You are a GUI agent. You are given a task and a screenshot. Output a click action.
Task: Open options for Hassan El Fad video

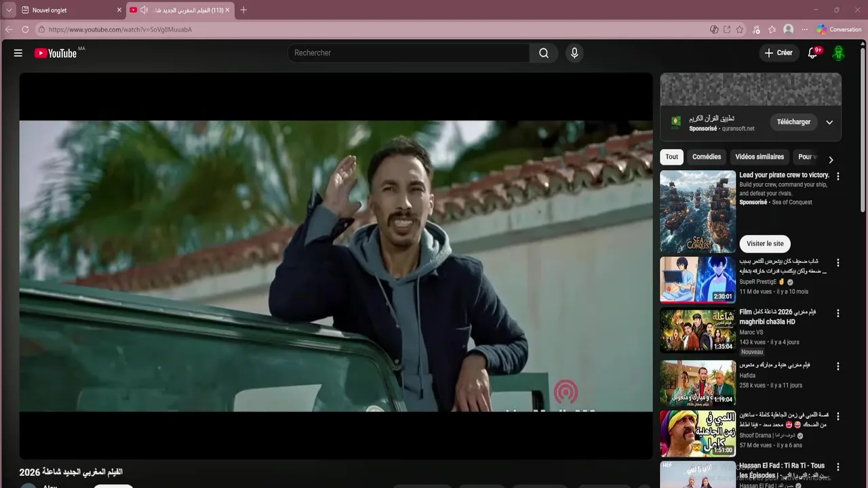coord(837,467)
